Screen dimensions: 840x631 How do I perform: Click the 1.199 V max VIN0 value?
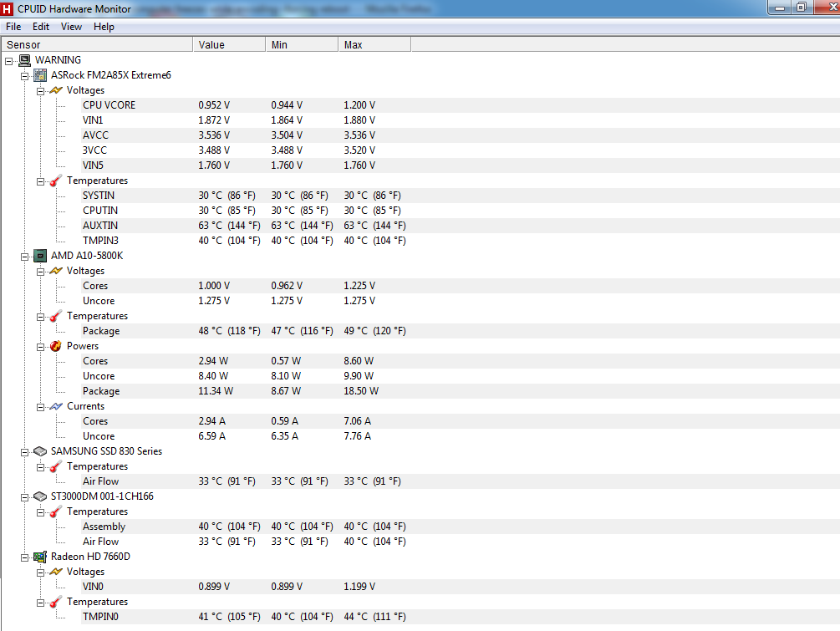click(359, 587)
